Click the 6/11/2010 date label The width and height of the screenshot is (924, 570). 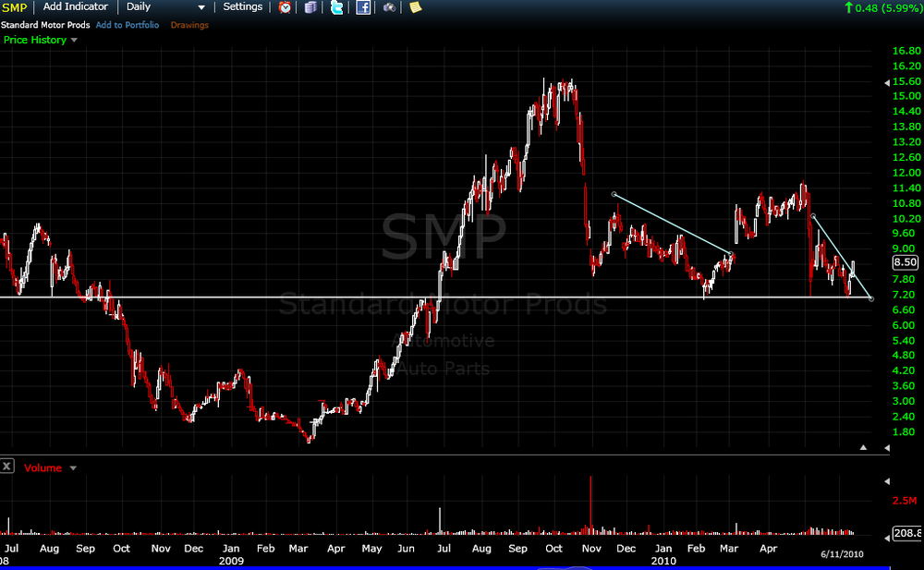tap(842, 554)
